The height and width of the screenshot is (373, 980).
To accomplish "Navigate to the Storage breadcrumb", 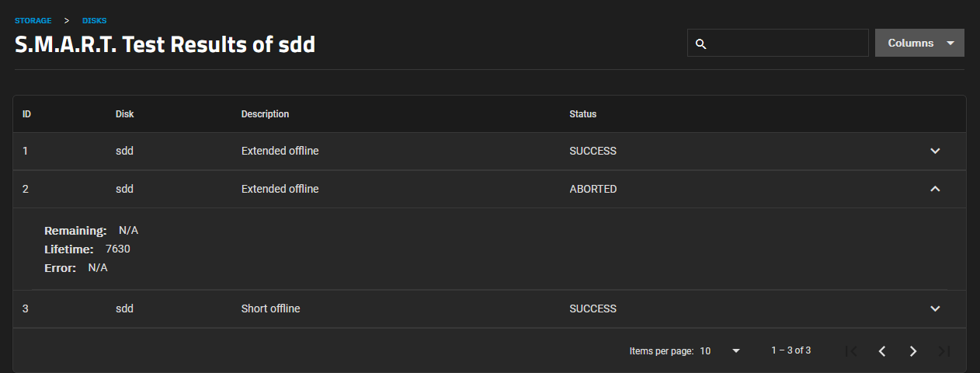I will coord(33,20).
